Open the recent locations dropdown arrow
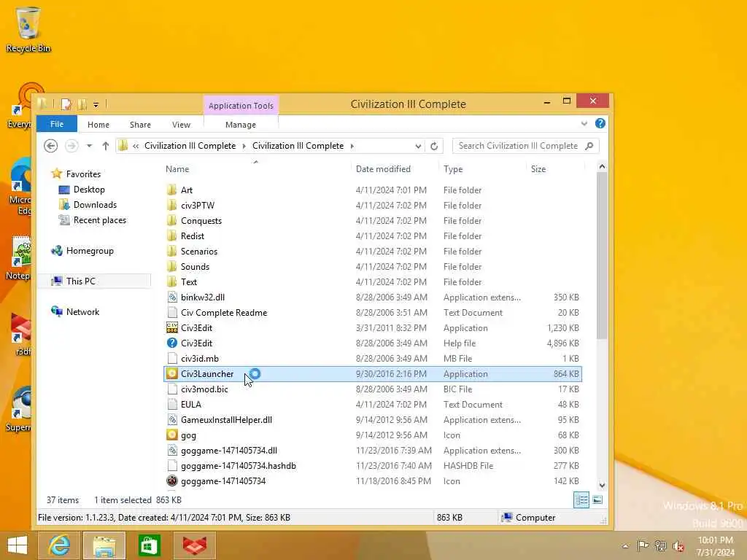 [89, 146]
